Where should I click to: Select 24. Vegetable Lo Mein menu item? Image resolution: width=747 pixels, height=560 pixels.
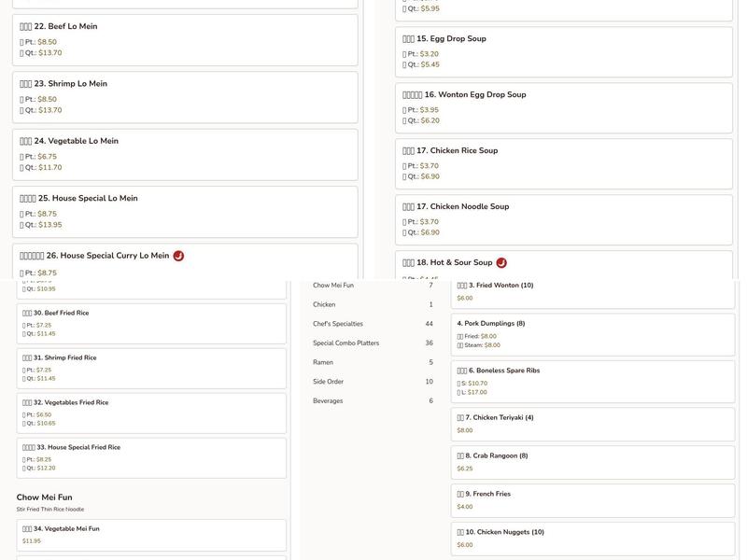[x=185, y=154]
